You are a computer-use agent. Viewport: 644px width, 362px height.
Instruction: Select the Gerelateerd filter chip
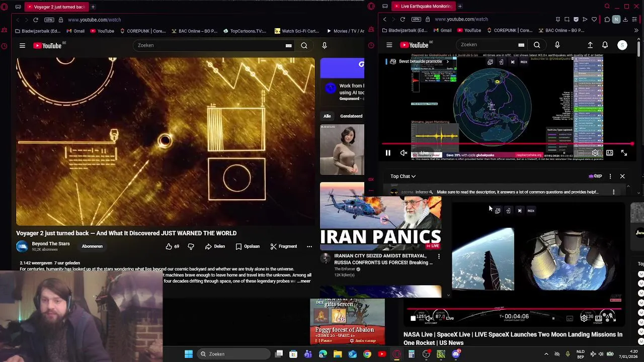tap(351, 116)
